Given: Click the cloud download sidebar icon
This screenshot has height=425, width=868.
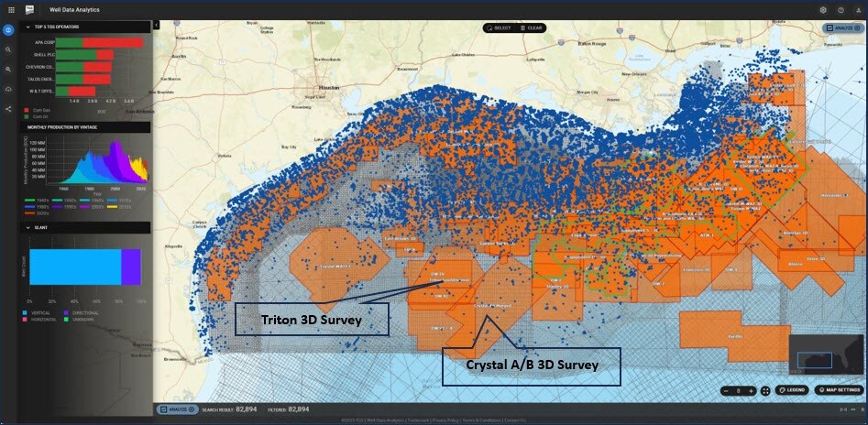Looking at the screenshot, I should pyautogui.click(x=8, y=89).
